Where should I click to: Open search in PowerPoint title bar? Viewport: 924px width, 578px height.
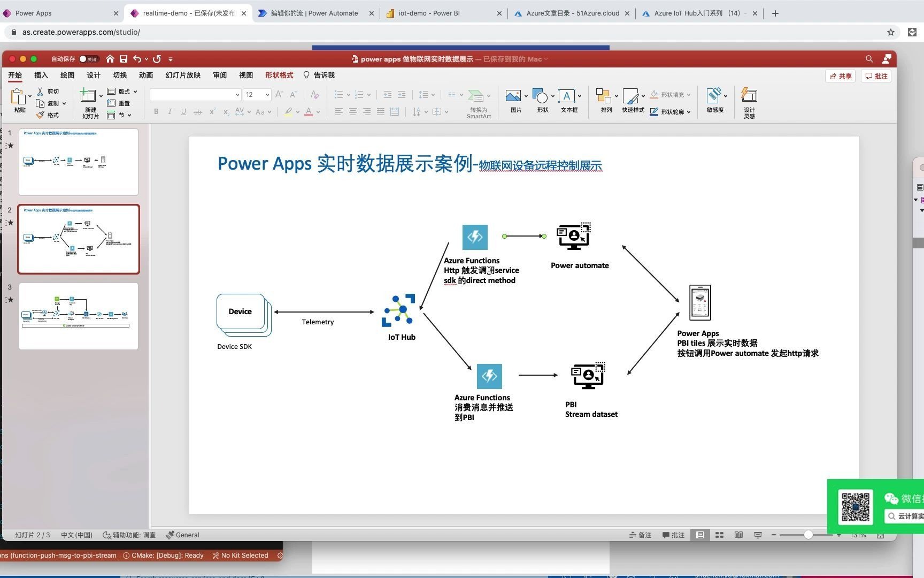click(x=869, y=59)
